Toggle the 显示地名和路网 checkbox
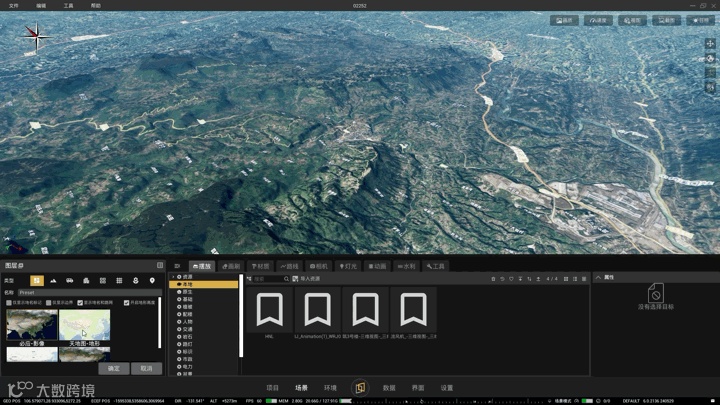Image resolution: width=720 pixels, height=405 pixels. click(x=80, y=303)
